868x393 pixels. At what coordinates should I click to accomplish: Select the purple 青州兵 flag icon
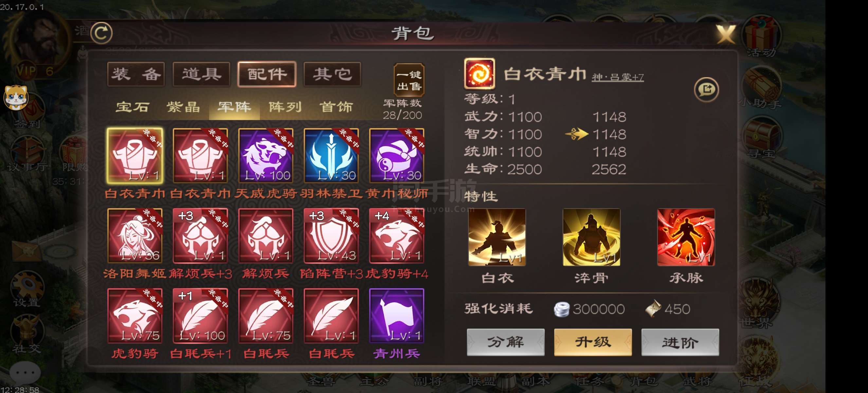(397, 315)
